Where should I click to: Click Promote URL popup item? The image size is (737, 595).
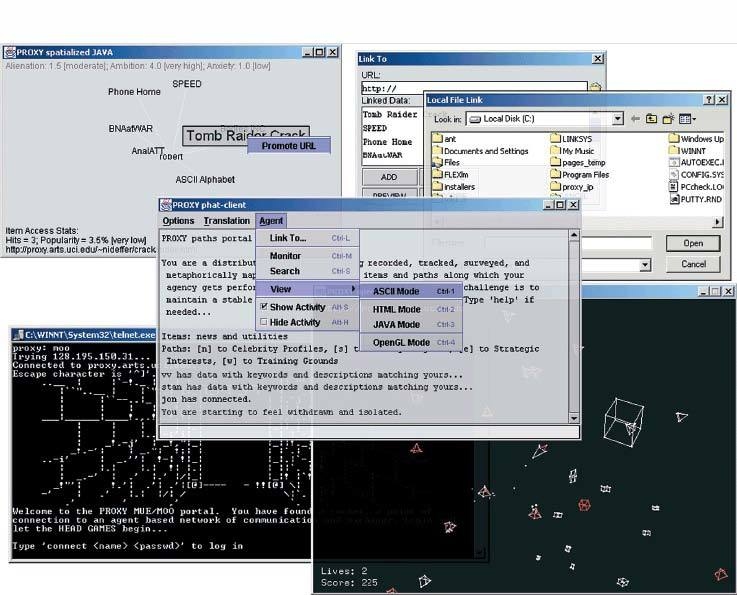pos(288,146)
